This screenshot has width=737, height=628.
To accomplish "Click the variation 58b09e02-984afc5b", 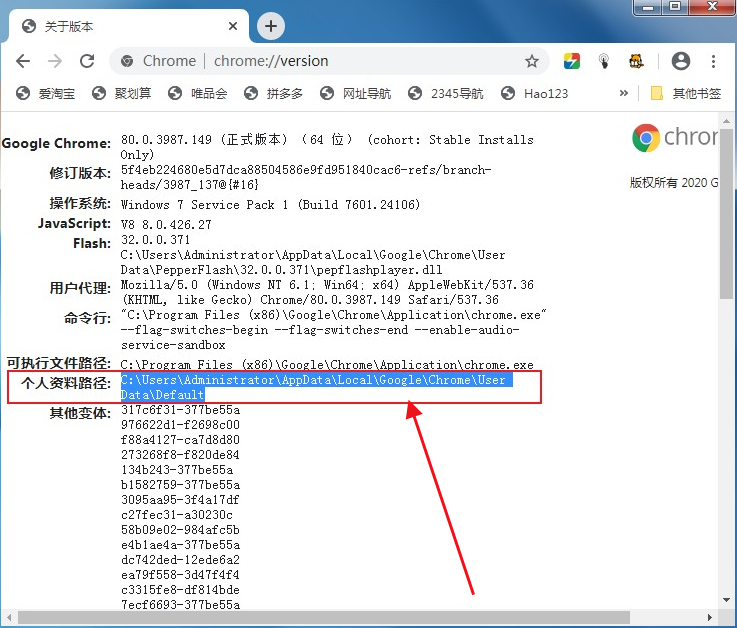I will coord(180,530).
